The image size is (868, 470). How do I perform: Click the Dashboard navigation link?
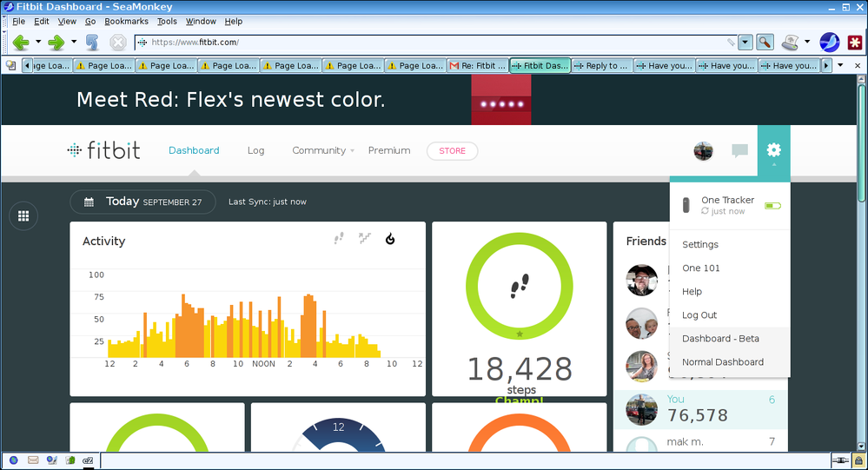(x=194, y=150)
